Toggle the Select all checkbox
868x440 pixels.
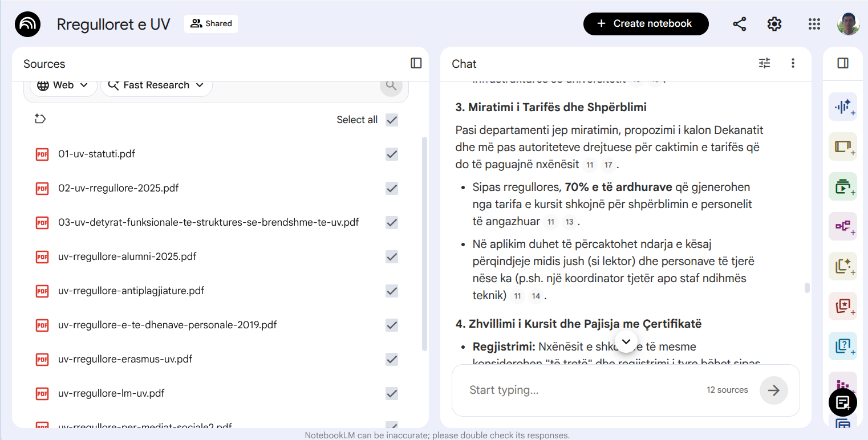392,120
